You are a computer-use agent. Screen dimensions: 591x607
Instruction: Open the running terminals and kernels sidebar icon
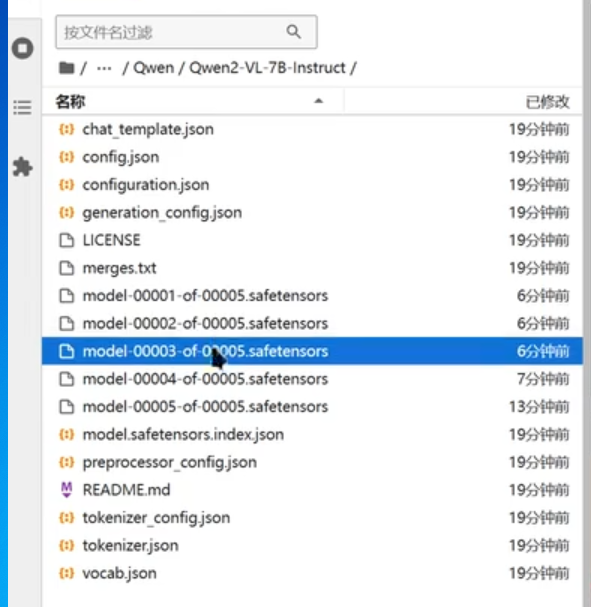tap(22, 48)
